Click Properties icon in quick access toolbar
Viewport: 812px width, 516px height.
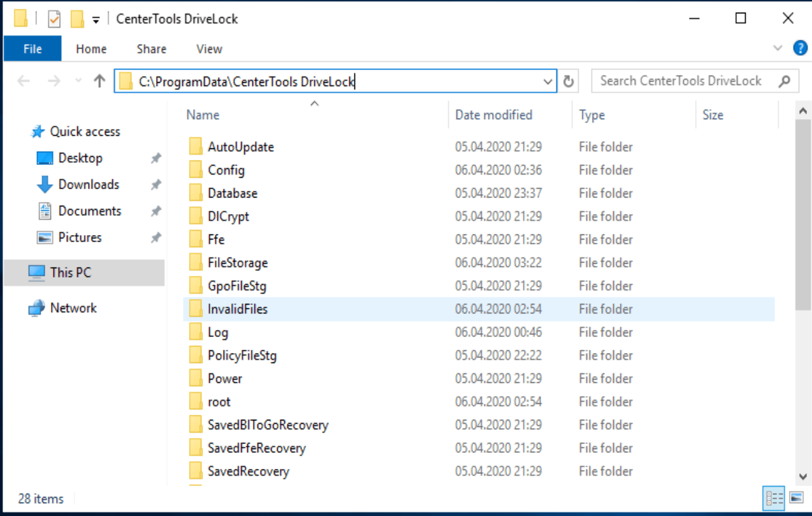point(54,19)
